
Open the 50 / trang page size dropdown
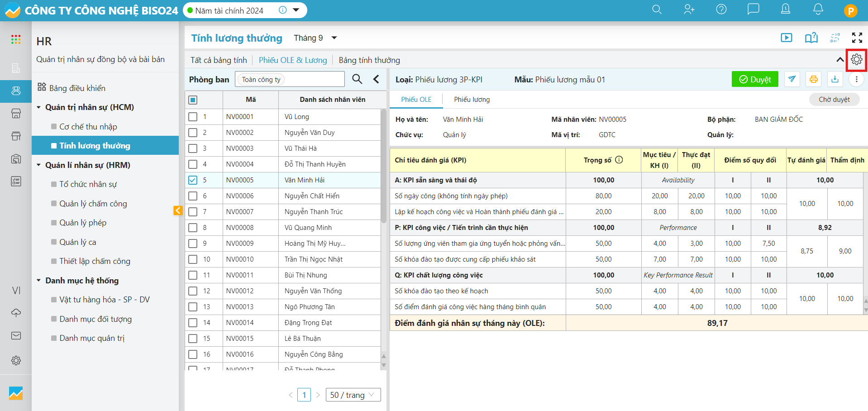point(352,395)
